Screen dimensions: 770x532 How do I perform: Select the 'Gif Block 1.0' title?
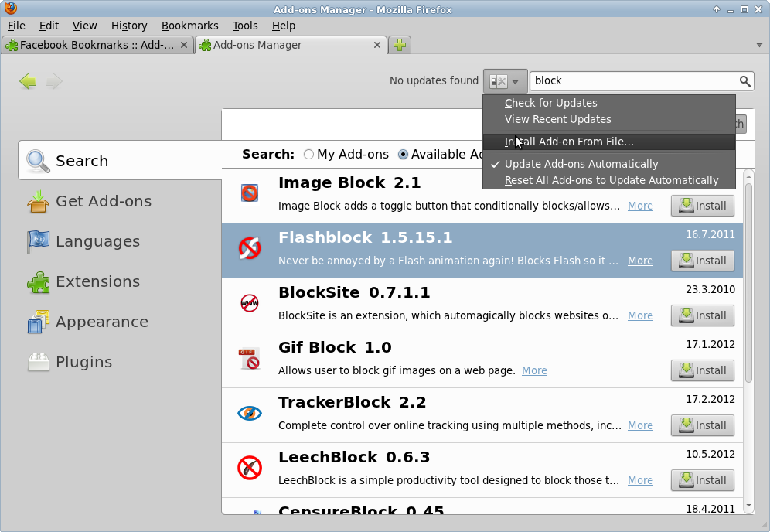pyautogui.click(x=335, y=347)
